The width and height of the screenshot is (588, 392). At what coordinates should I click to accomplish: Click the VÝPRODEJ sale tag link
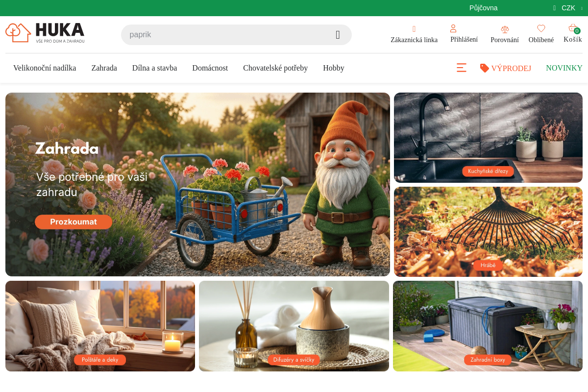(506, 68)
